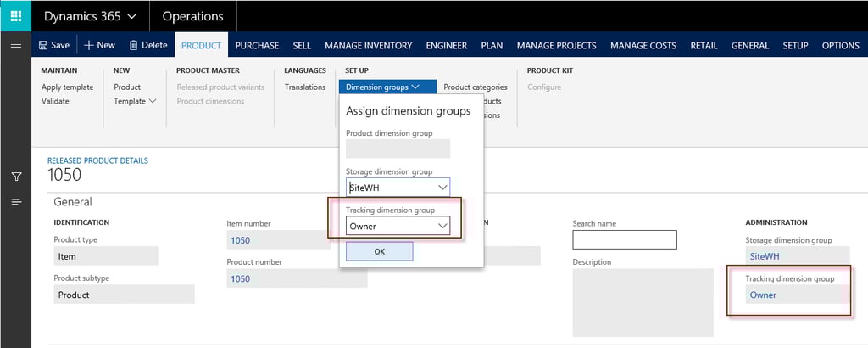
Task: Open the Dynamics 365 dropdown
Action: pyautogui.click(x=90, y=16)
